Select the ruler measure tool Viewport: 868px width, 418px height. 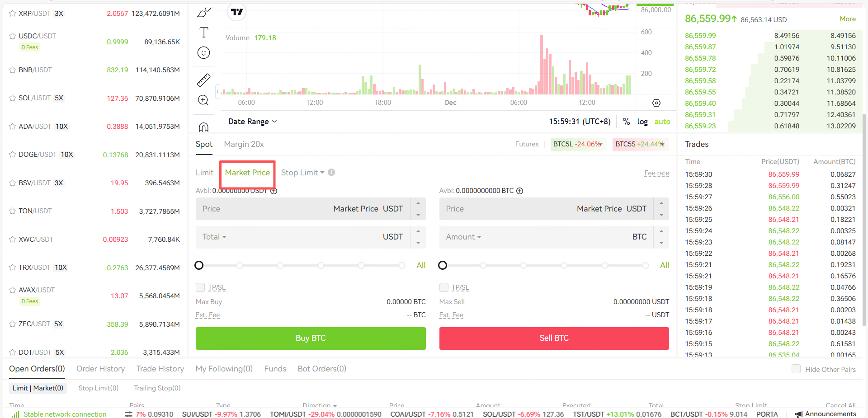(204, 80)
